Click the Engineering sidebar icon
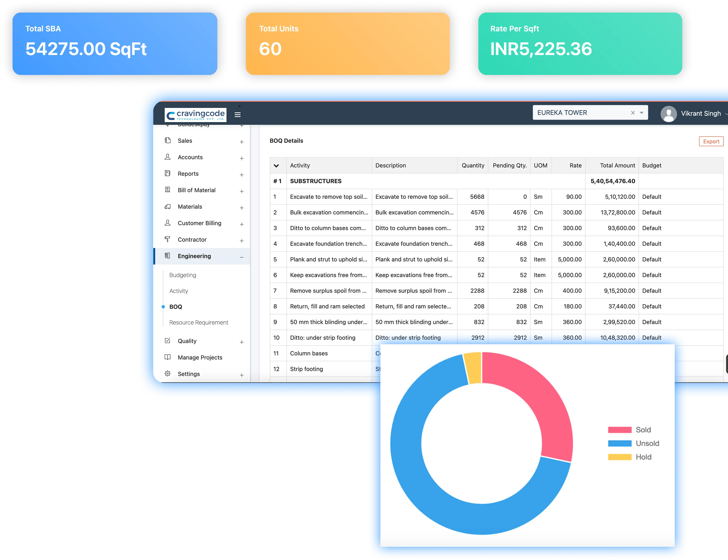 [x=168, y=256]
